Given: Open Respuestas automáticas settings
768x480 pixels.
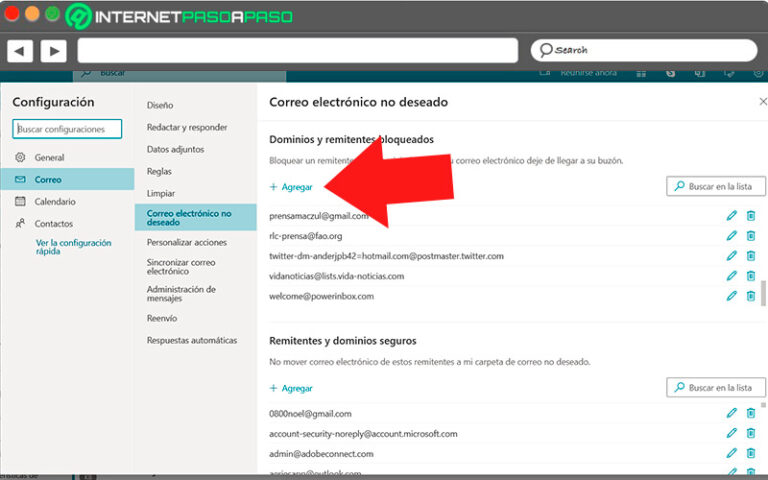Looking at the screenshot, I should click(x=192, y=340).
